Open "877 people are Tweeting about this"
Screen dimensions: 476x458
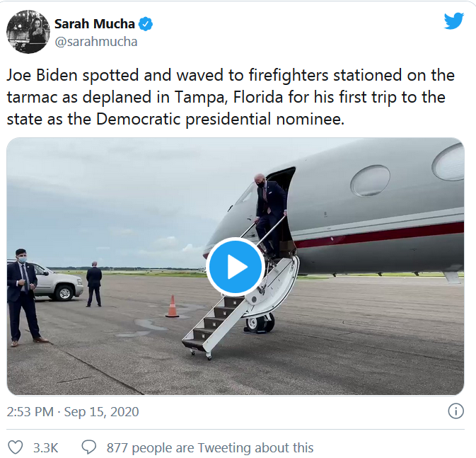209,447
